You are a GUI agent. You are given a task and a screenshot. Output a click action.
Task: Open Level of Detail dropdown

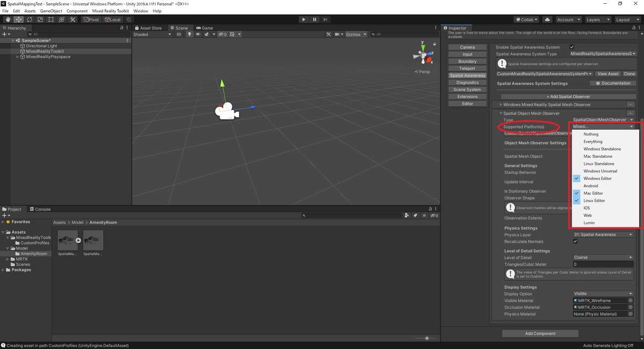click(x=603, y=257)
